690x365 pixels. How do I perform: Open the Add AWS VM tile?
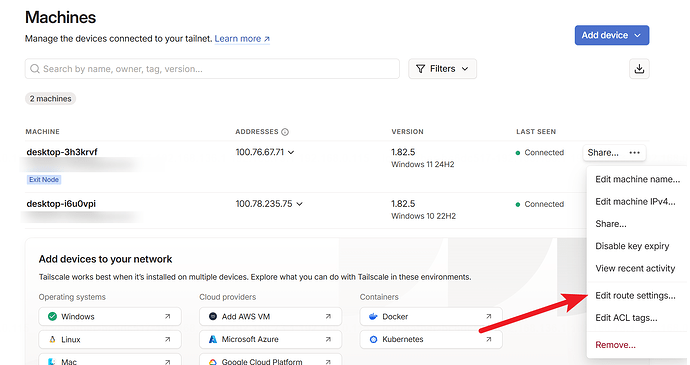coord(270,317)
